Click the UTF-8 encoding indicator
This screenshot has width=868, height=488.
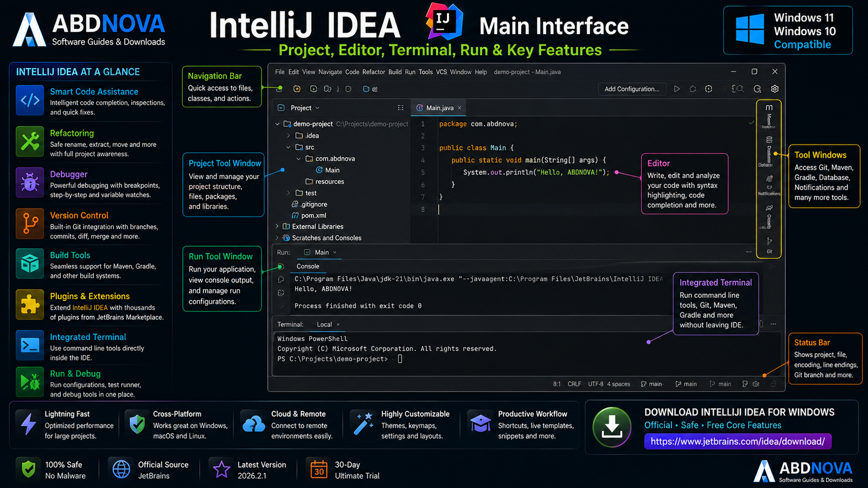[596, 384]
